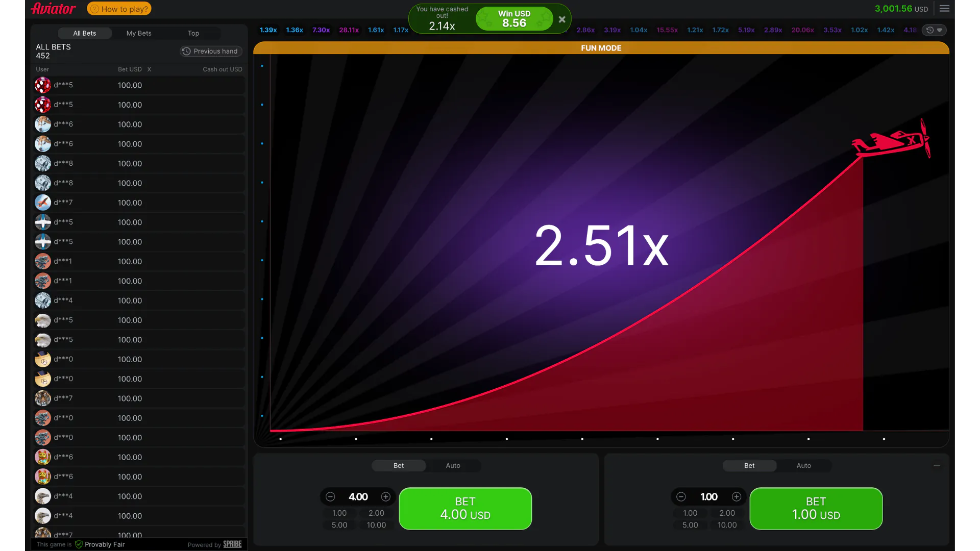
Task: Increase left bet with the plus stepper
Action: coord(386,496)
